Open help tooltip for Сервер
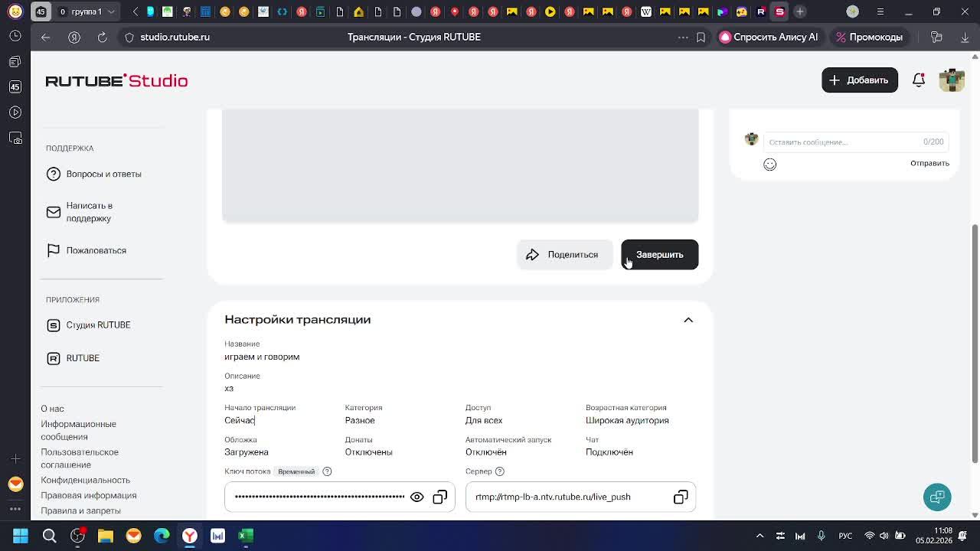The width and height of the screenshot is (980, 551). point(500,471)
